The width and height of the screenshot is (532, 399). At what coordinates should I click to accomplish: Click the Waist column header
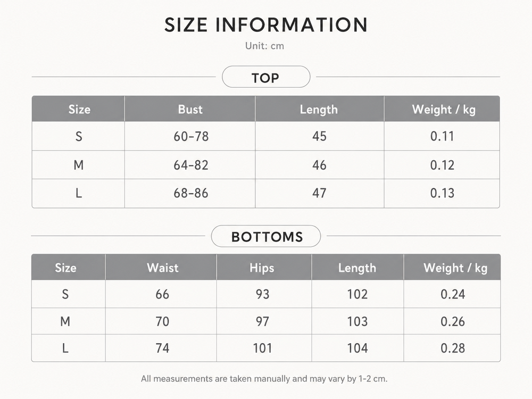click(162, 268)
